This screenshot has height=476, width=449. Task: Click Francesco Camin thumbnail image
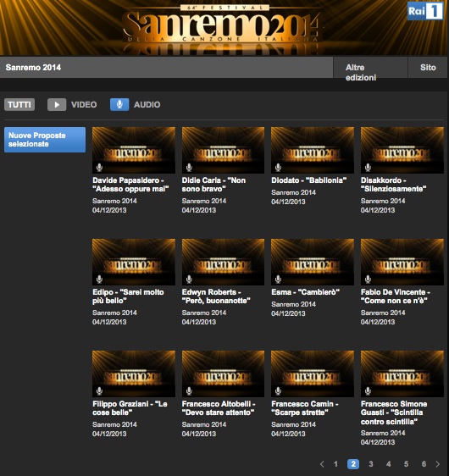313,374
